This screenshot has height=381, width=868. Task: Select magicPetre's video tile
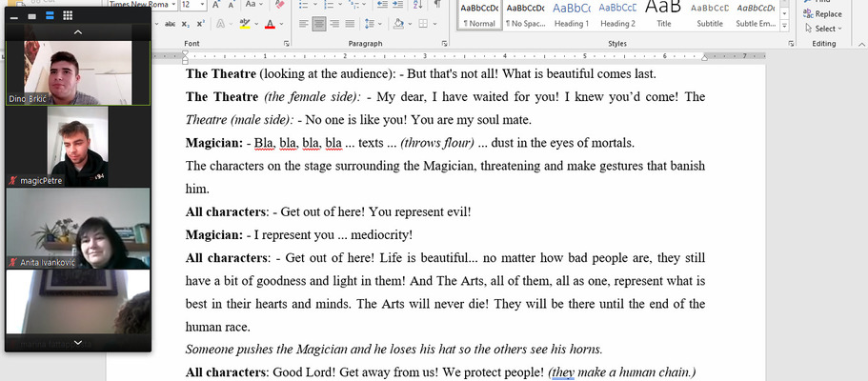click(x=78, y=147)
